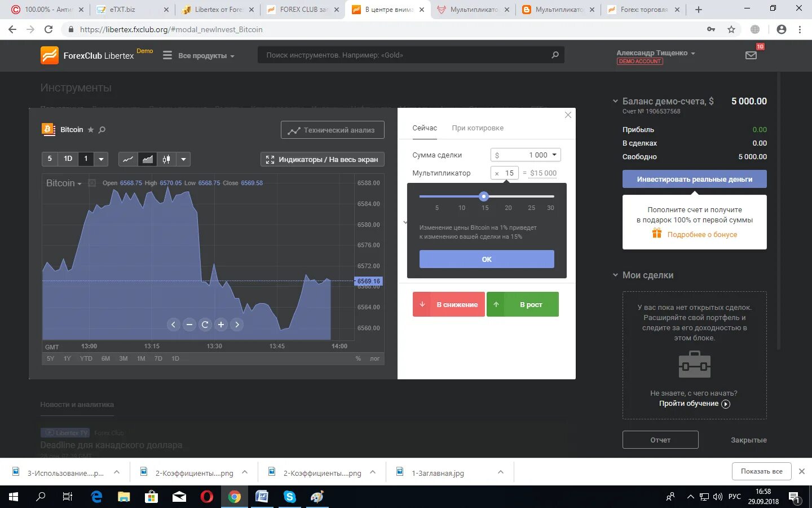Switch to the Forex: торговля browser tab

pos(643,10)
